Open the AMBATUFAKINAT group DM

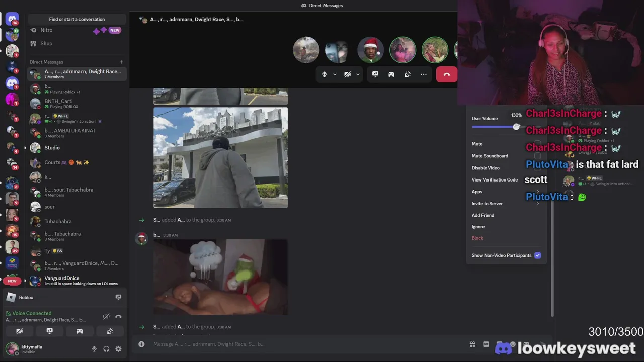77,133
